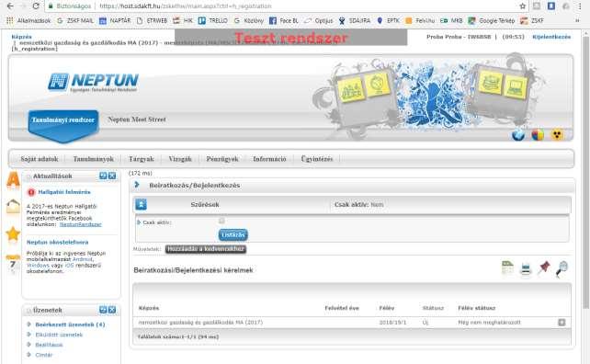The width and height of the screenshot is (590, 364).
Task: Toggle the Szűrések filter panel
Action: click(x=142, y=204)
